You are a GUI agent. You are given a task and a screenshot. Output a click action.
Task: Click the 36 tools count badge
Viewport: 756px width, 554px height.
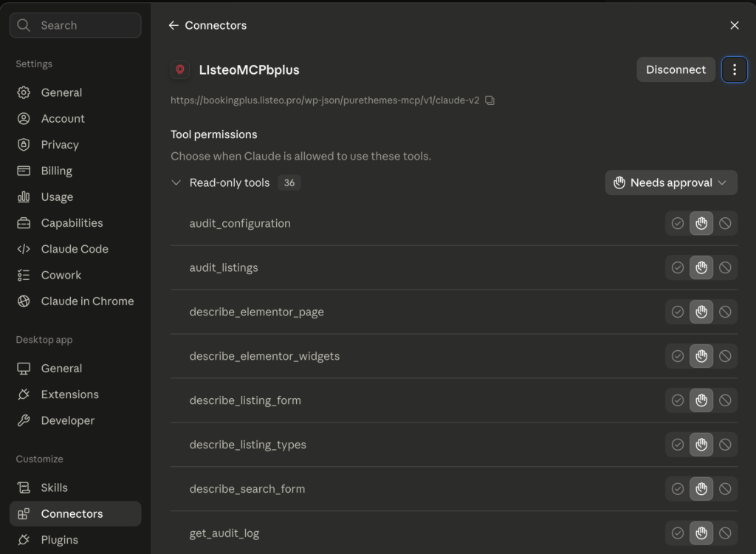tap(289, 183)
